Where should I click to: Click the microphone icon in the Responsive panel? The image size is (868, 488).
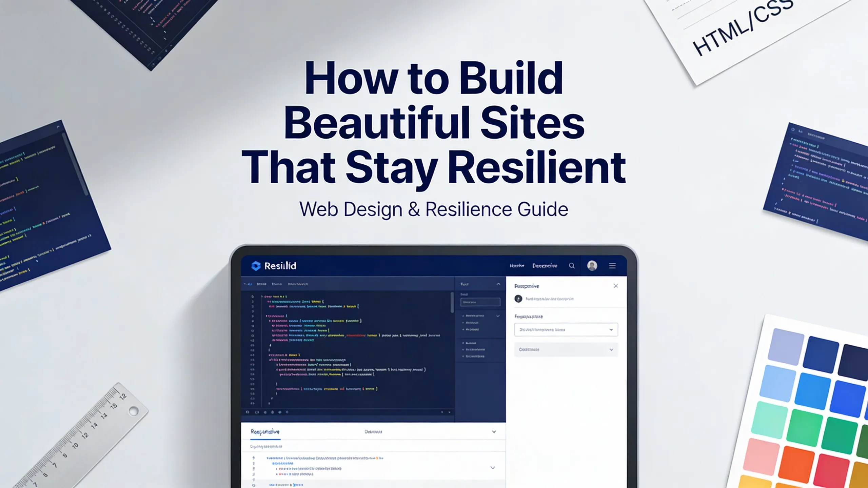(518, 299)
